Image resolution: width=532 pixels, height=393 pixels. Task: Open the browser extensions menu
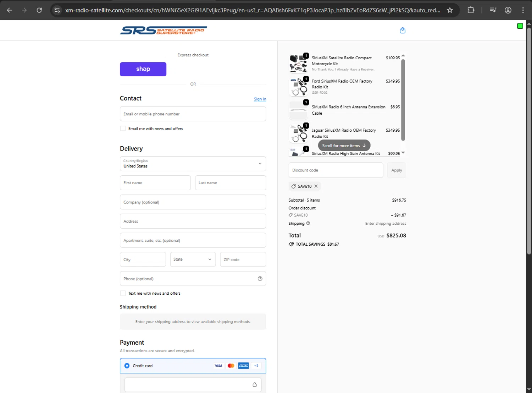pos(471,10)
